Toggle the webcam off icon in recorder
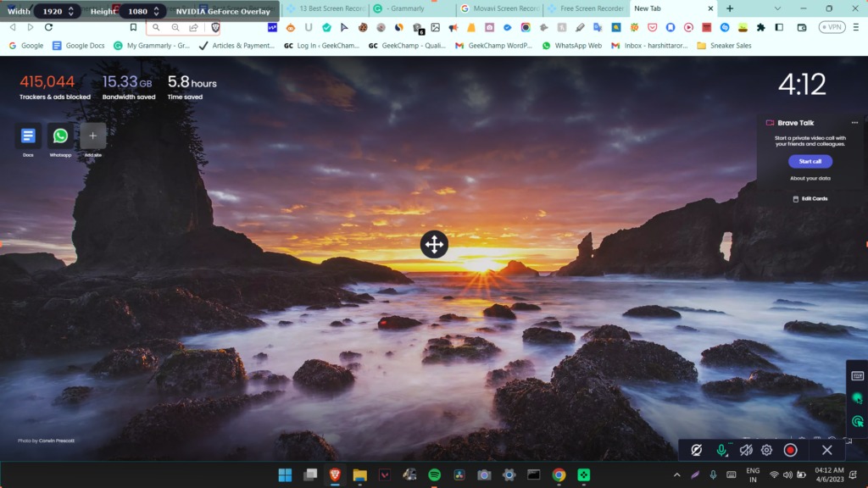The height and width of the screenshot is (488, 868). coord(697,450)
